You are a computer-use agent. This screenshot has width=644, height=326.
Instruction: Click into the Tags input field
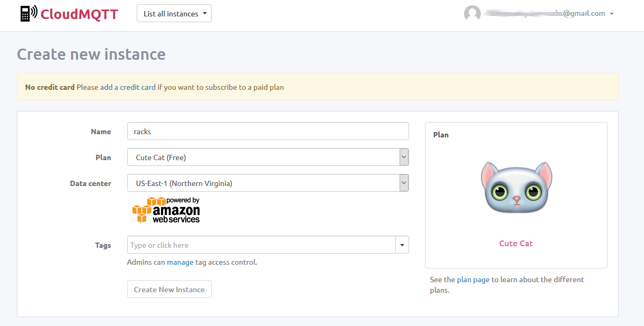point(261,245)
